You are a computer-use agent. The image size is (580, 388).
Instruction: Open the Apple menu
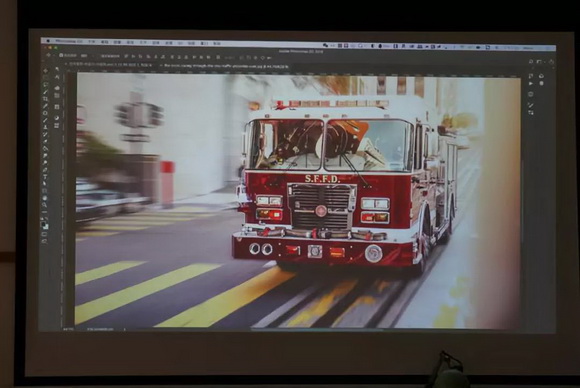click(48, 41)
